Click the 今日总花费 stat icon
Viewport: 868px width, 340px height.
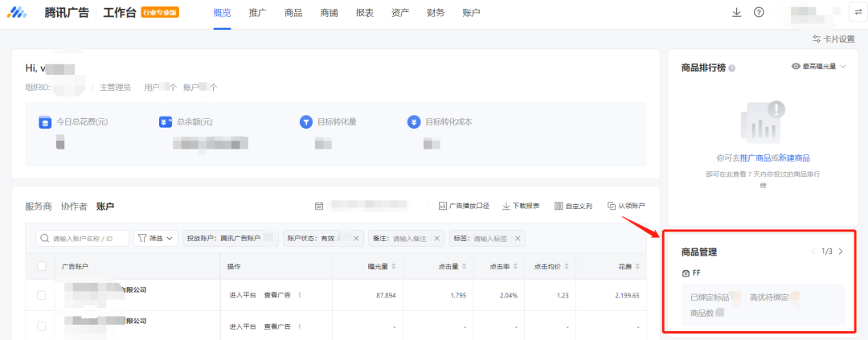tap(45, 122)
